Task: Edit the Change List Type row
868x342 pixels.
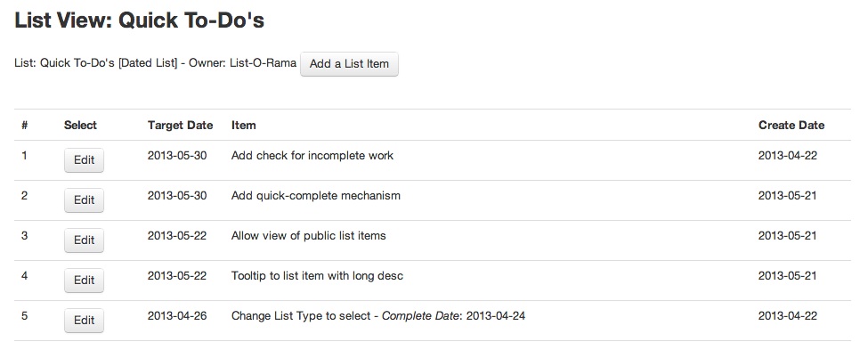Action: 85,320
